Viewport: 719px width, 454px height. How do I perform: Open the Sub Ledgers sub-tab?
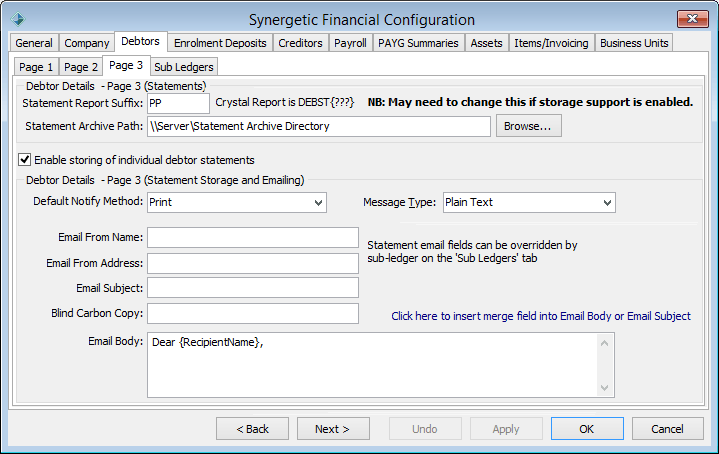(184, 67)
